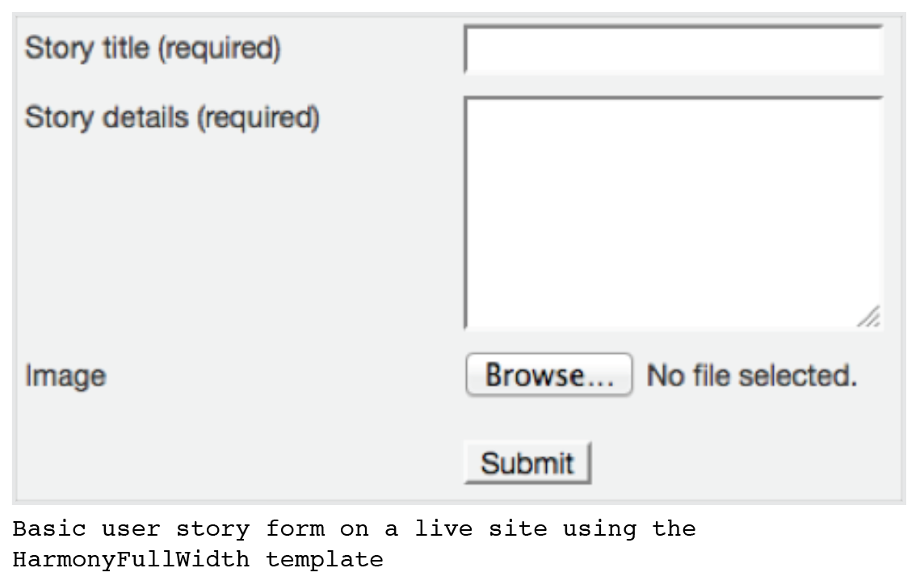Submit the user story form

tap(527, 463)
